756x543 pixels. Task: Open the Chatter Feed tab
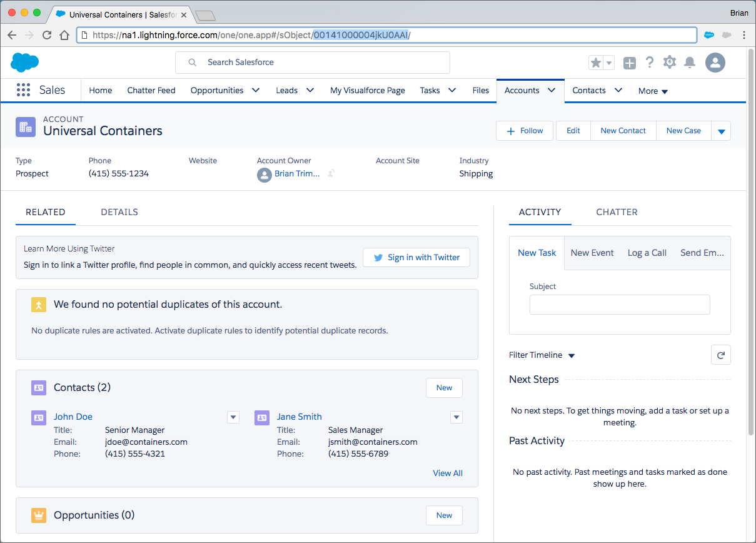pyautogui.click(x=151, y=90)
